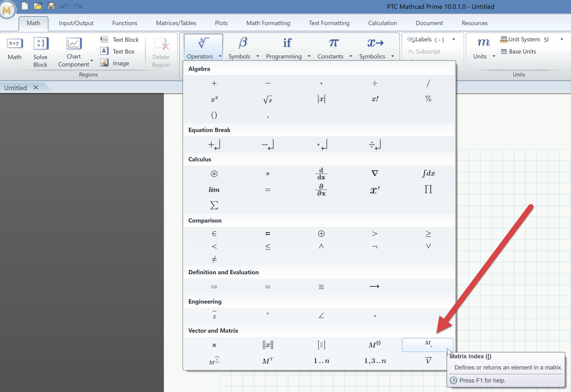Open the Plots ribbon tab
This screenshot has height=392, width=571.
coord(221,23)
